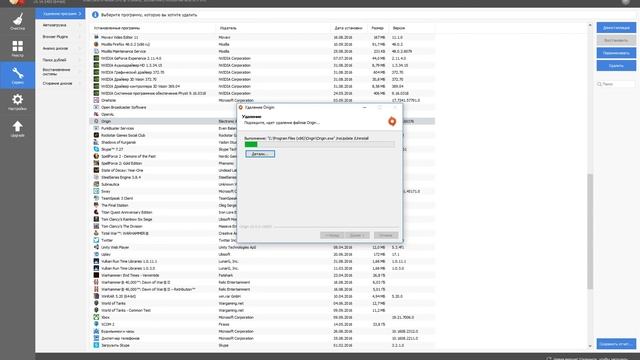
Task: Click the Rename (Переименовать) button
Action: (616, 53)
